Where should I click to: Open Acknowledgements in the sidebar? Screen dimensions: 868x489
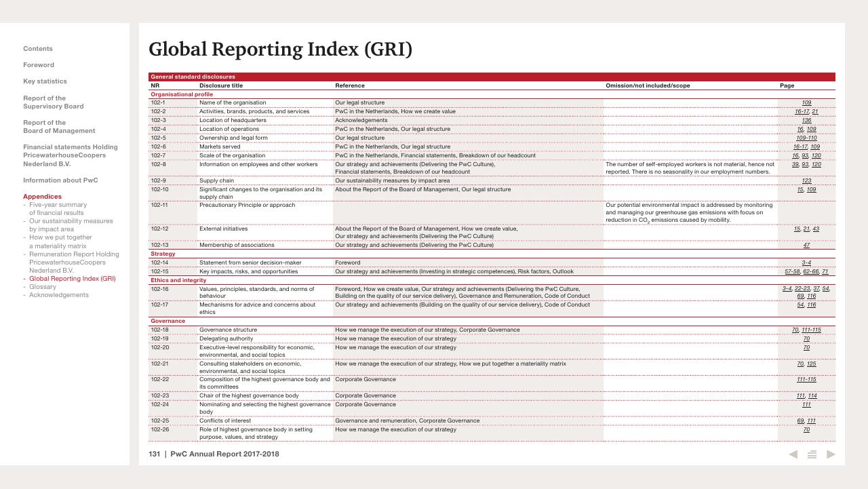tap(59, 295)
